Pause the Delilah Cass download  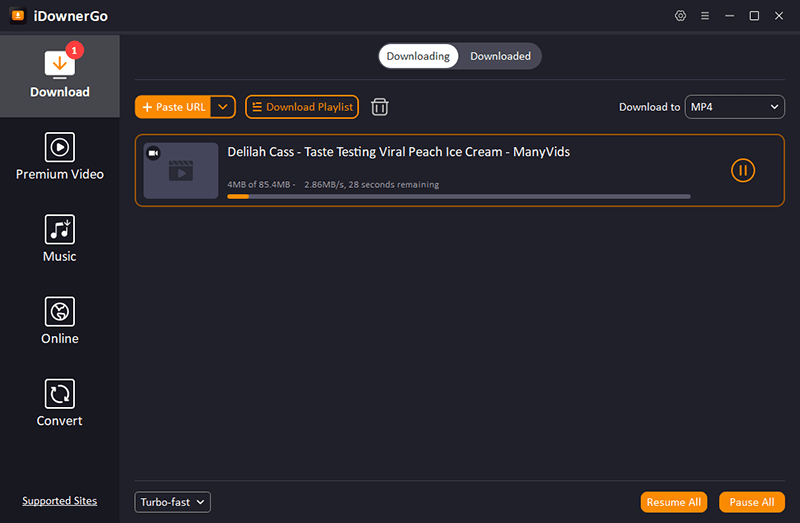click(742, 170)
